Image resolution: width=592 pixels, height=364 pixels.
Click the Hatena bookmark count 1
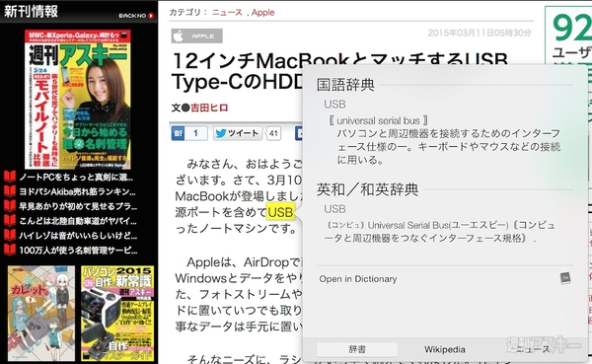pos(195,133)
